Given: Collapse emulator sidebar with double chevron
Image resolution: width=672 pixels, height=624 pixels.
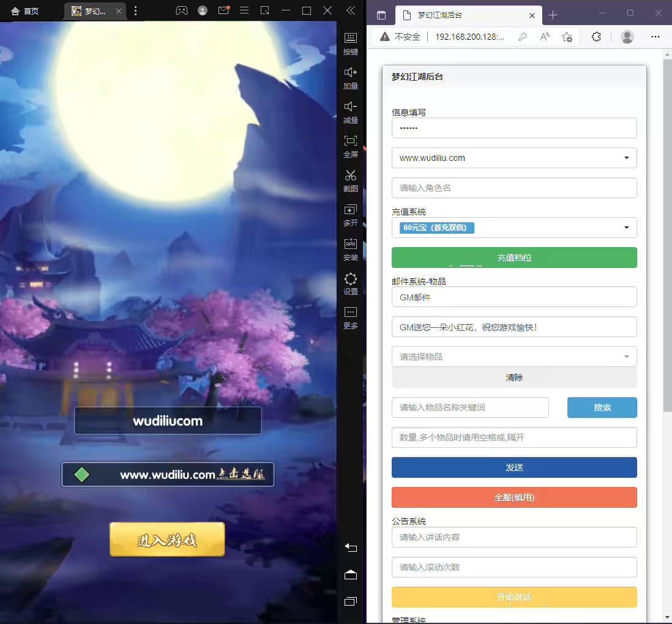Looking at the screenshot, I should click(351, 10).
